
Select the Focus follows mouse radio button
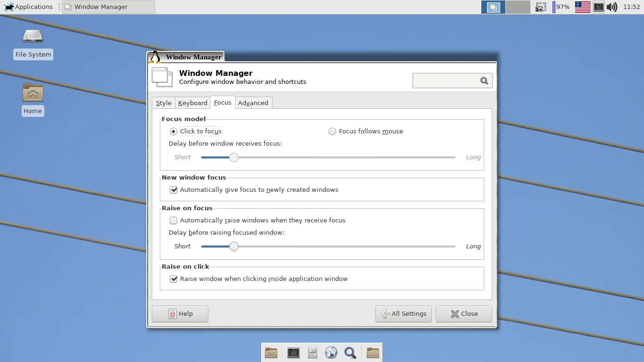tap(332, 132)
